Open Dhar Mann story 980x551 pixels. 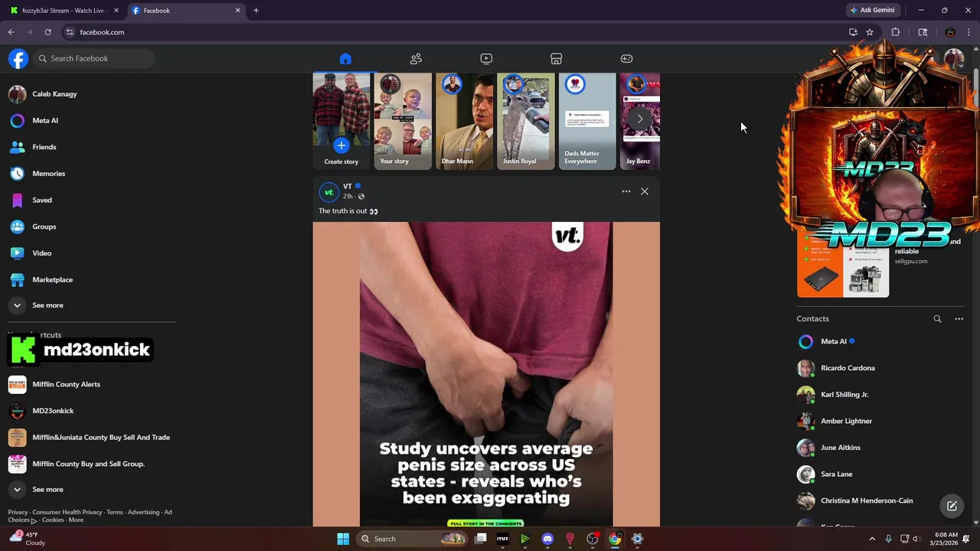coord(465,121)
